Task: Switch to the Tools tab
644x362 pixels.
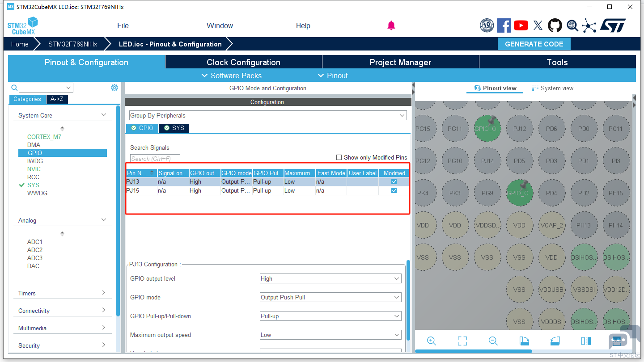Action: click(x=557, y=62)
